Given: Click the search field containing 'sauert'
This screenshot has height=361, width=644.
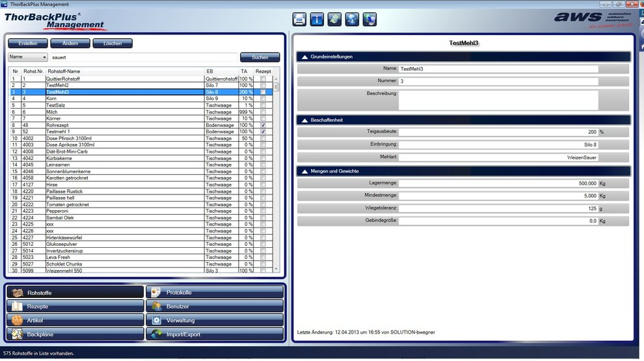Looking at the screenshot, I should click(144, 57).
